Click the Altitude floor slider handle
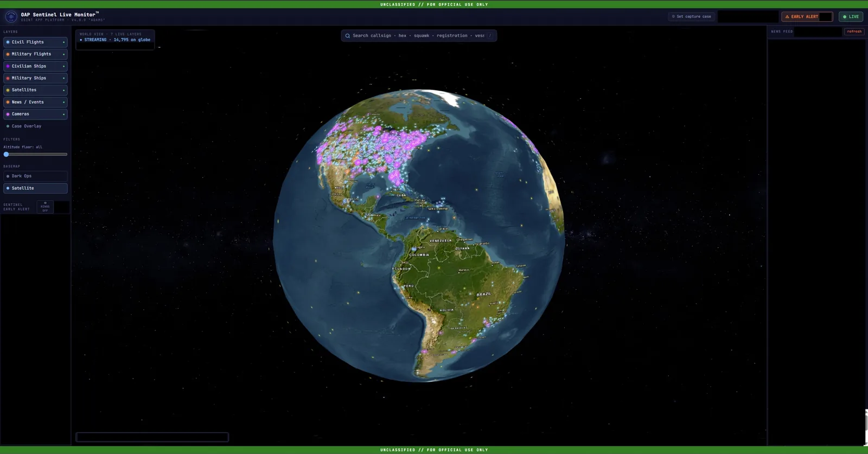 pos(7,155)
